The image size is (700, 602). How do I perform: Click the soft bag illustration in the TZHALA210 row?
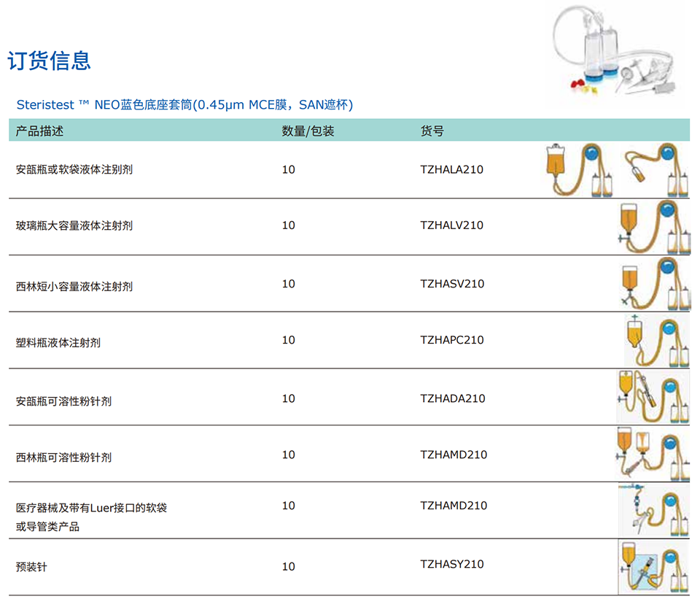pos(579,170)
